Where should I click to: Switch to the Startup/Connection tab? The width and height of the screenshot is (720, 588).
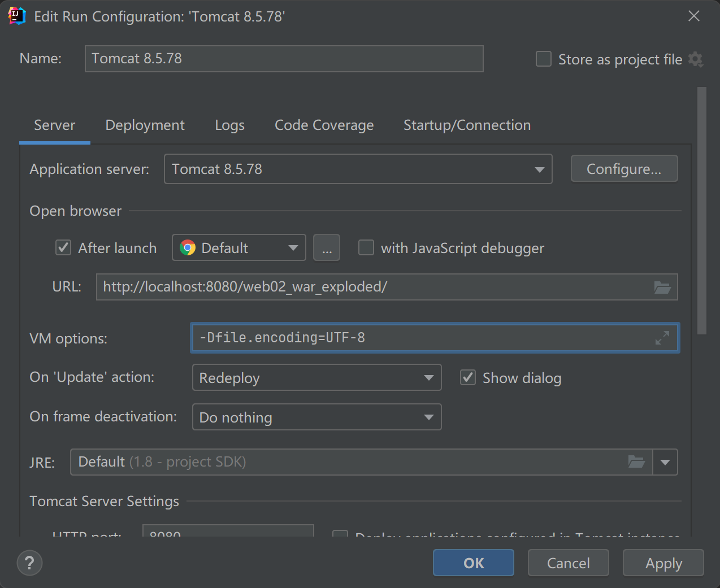[x=467, y=125]
